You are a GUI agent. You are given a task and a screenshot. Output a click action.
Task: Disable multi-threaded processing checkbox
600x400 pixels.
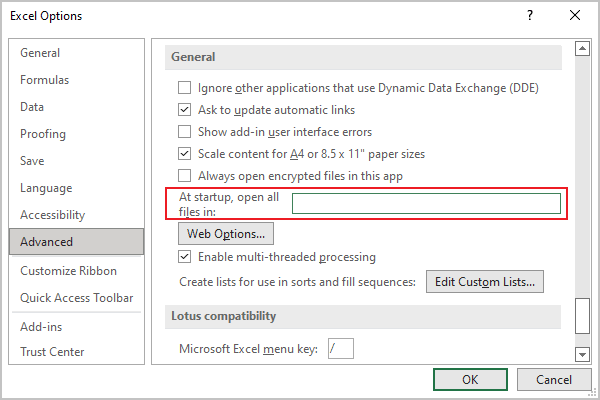coord(184,256)
